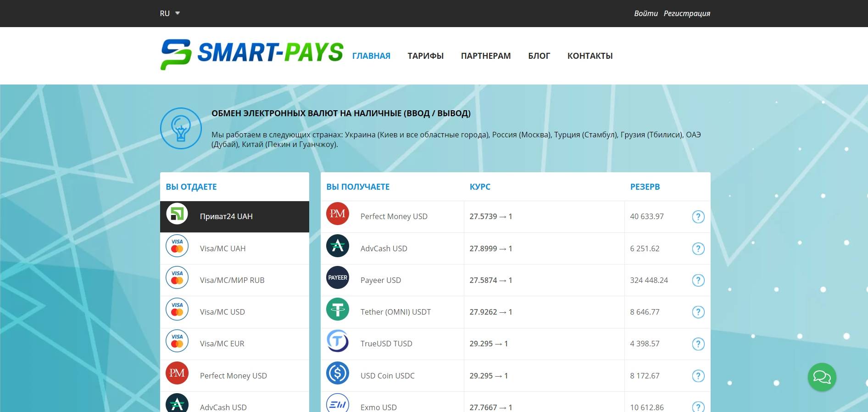This screenshot has width=868, height=412.
Task: Select Visa/MC UAH in give list
Action: (x=234, y=248)
